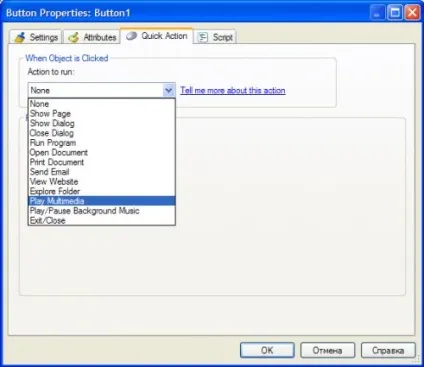The height and width of the screenshot is (367, 424).
Task: Select highlighted Play Multimedia action
Action: 102,201
